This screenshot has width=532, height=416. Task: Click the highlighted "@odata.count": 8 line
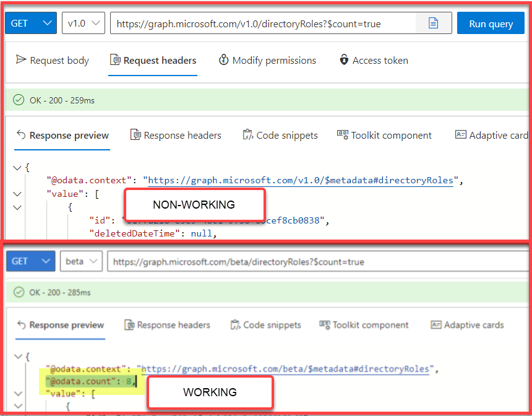point(91,381)
